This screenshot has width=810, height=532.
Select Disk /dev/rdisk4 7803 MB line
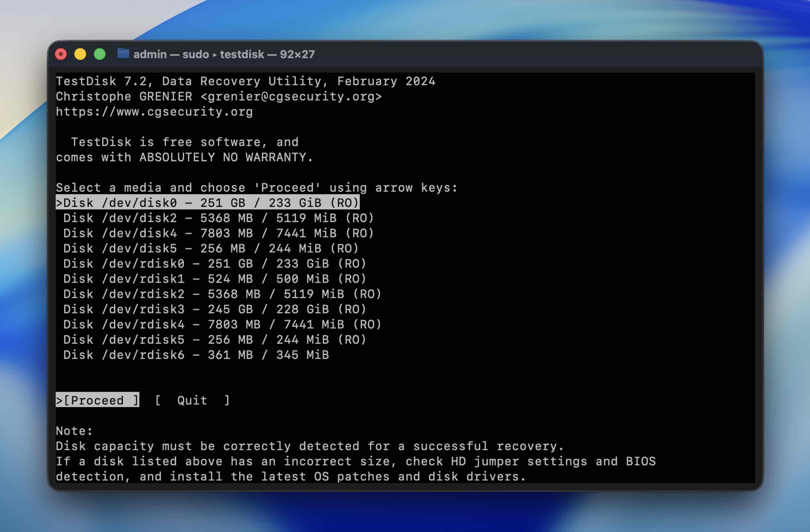[222, 325]
